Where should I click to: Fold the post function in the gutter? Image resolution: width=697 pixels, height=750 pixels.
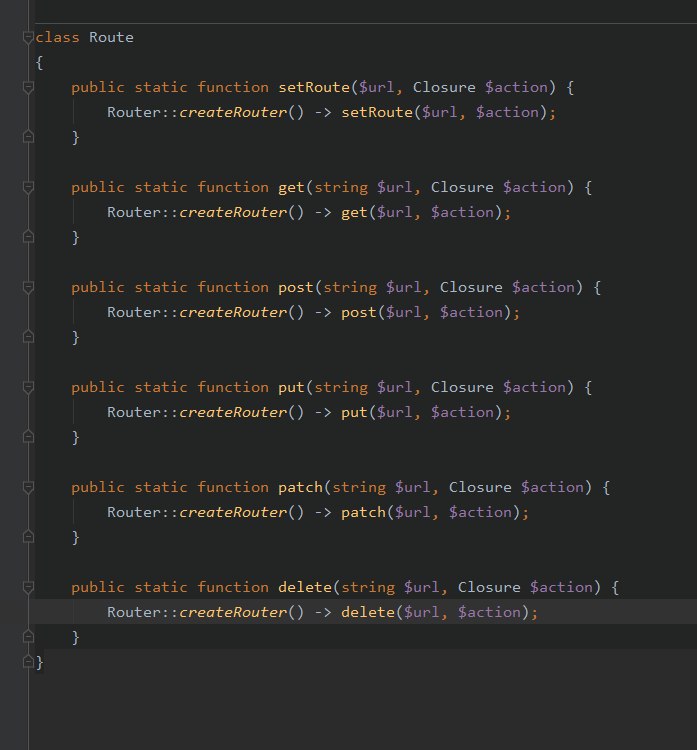pyautogui.click(x=28, y=287)
